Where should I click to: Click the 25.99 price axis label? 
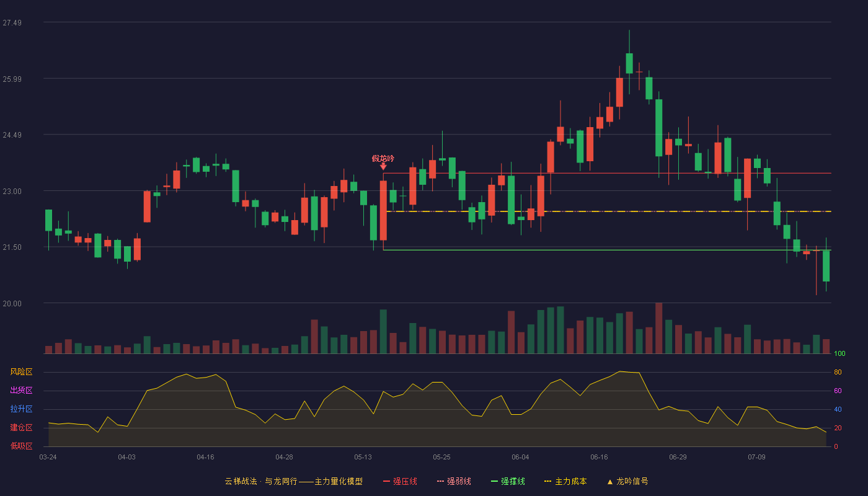coord(12,79)
